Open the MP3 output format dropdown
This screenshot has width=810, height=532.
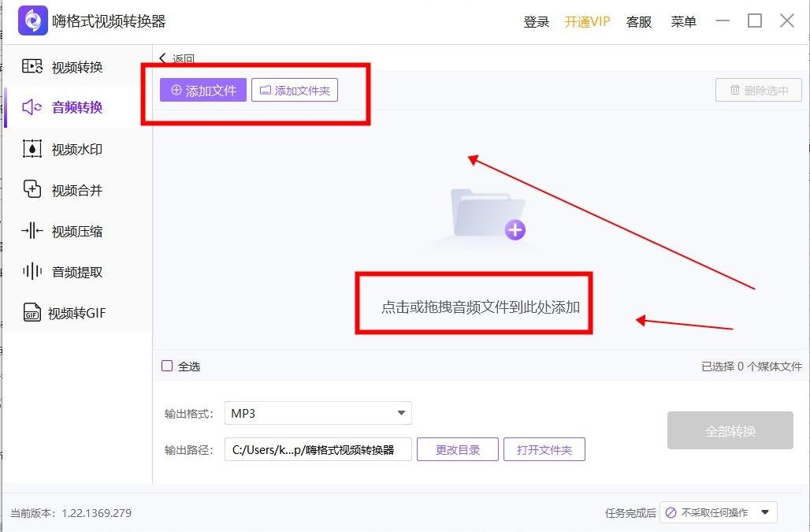coord(318,412)
